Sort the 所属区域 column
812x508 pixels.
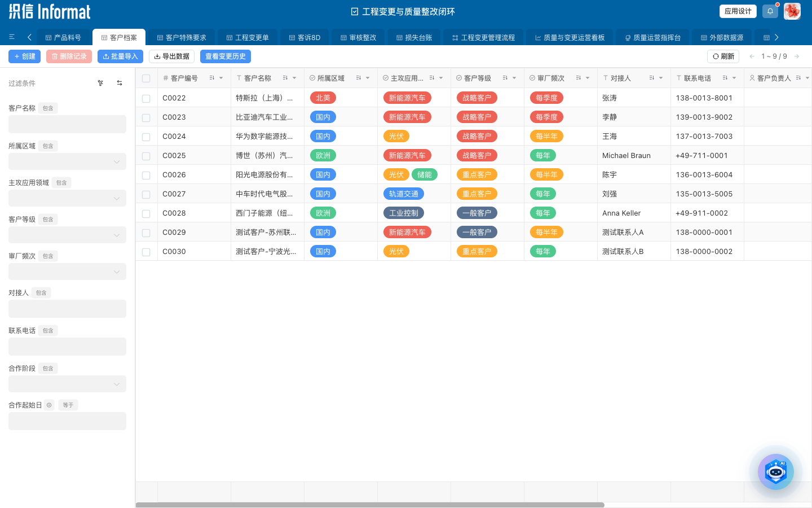coord(359,78)
